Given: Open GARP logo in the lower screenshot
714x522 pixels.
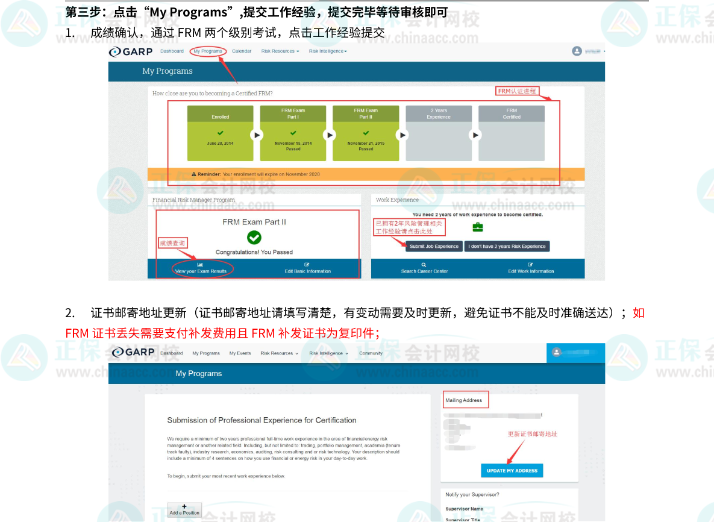Looking at the screenshot, I should pyautogui.click(x=133, y=352).
